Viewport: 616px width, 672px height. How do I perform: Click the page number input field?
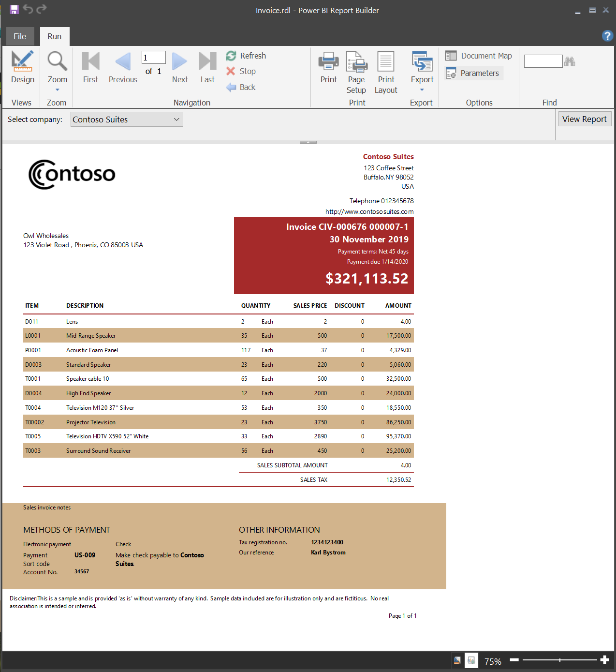tap(153, 57)
